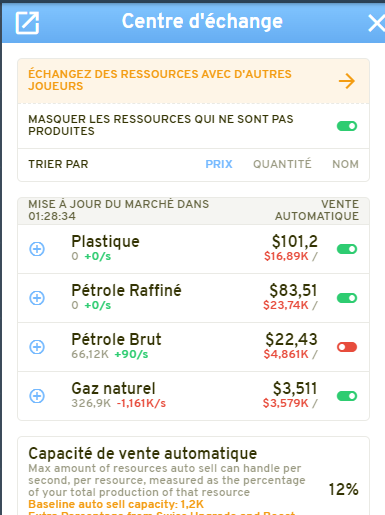Enable auto-sell for Pétrole Brut
Screen dimensions: 385x515
point(347,347)
